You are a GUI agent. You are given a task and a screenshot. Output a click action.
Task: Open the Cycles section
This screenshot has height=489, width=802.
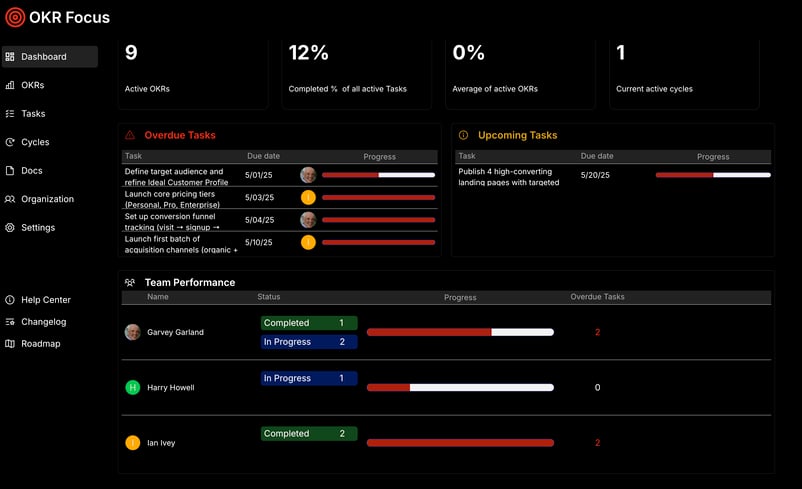click(35, 142)
